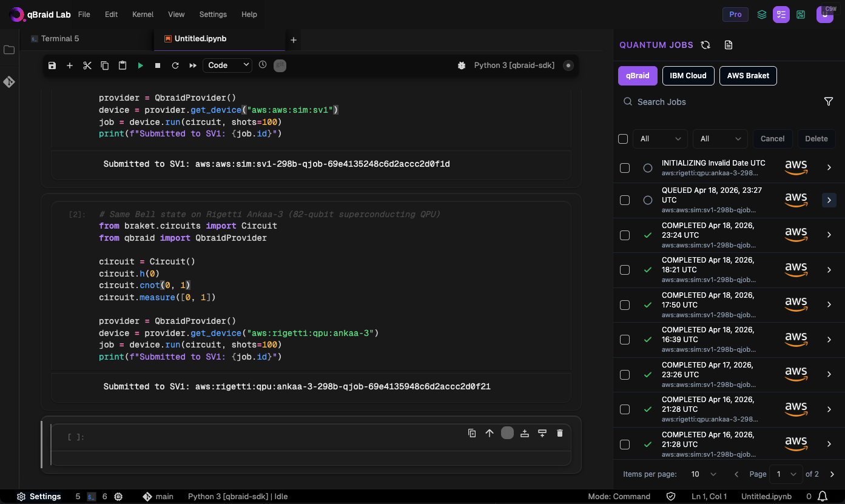Check the COMPLETED Apr 18 18:21 job checkbox

tap(625, 270)
